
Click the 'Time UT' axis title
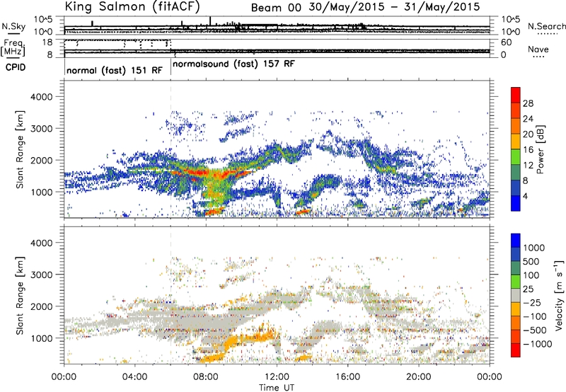(277, 387)
